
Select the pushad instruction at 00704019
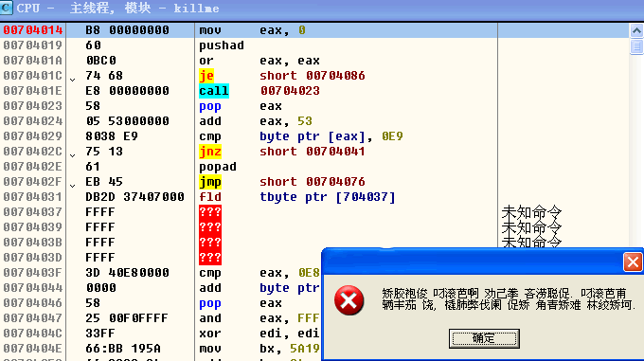point(222,45)
